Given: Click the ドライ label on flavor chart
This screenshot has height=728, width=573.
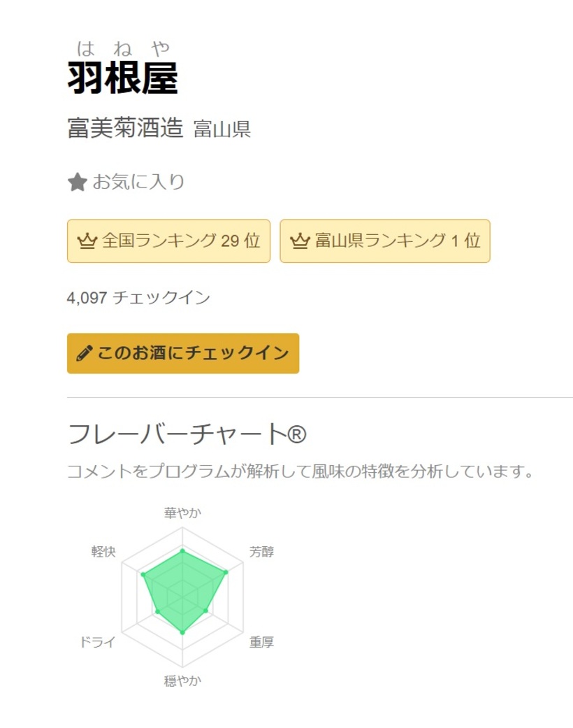Looking at the screenshot, I should pos(97,642).
